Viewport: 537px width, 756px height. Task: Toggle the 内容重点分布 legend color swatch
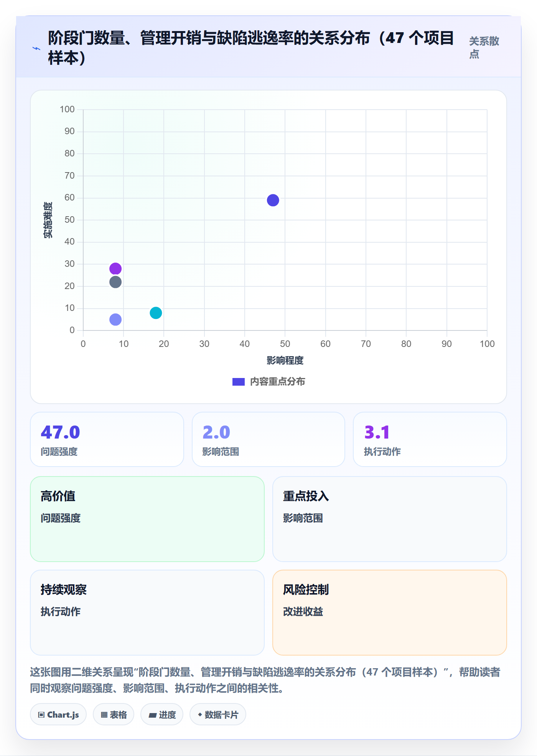[x=239, y=382]
